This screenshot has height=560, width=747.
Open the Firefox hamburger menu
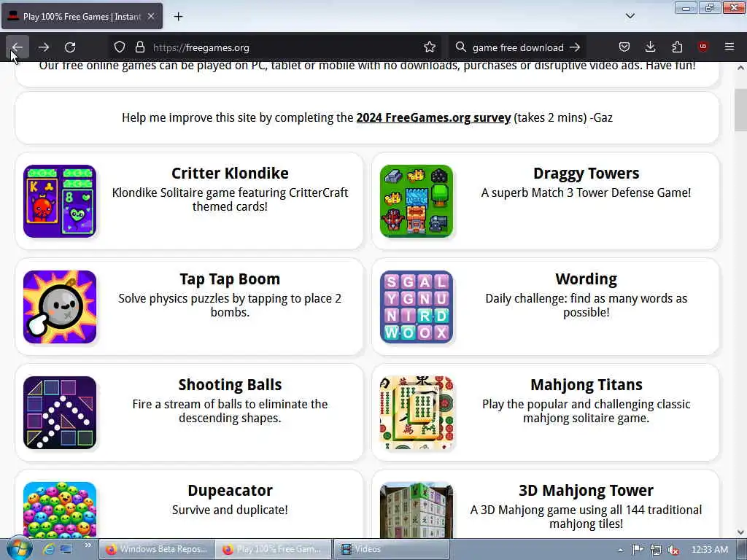click(729, 47)
